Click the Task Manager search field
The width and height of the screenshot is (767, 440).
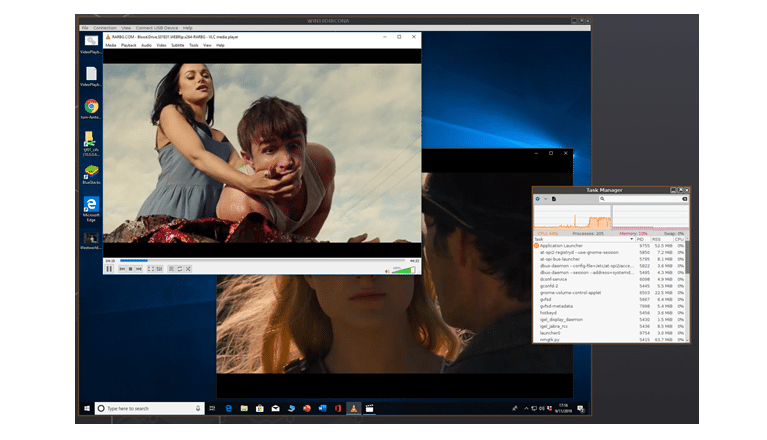[x=643, y=199]
